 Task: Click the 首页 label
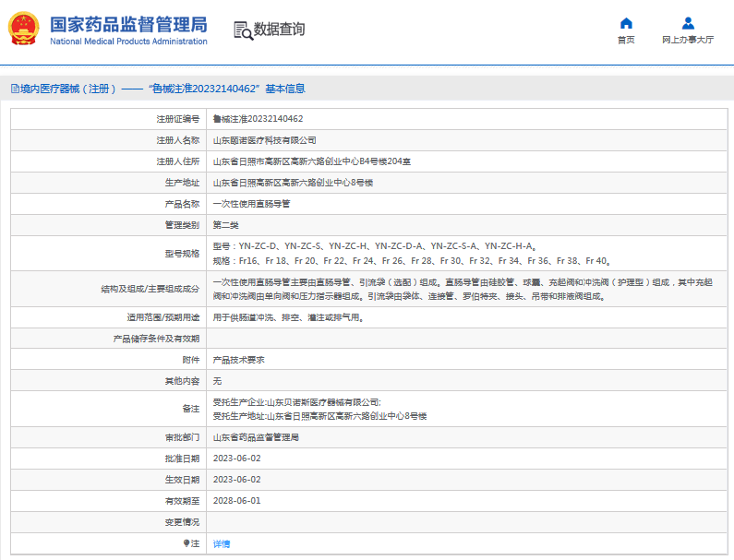(626, 40)
